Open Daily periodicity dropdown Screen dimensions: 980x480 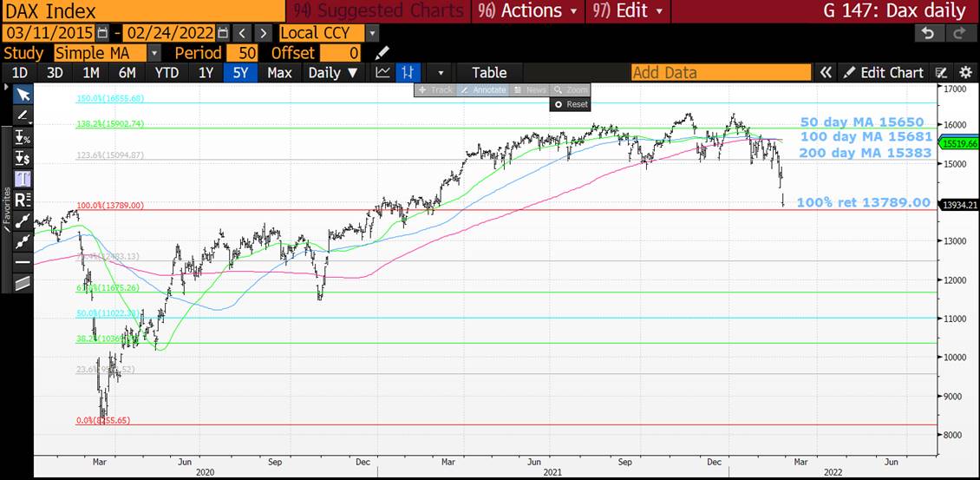(333, 73)
